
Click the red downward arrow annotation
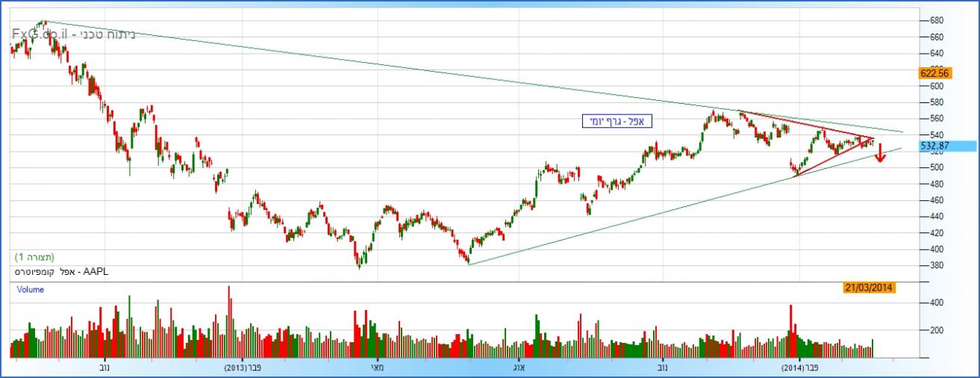tap(880, 154)
